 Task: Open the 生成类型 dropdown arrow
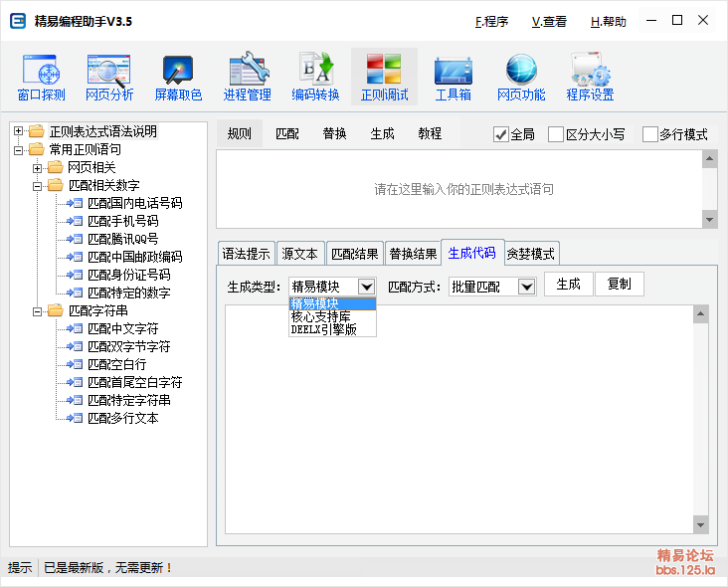pyautogui.click(x=366, y=287)
